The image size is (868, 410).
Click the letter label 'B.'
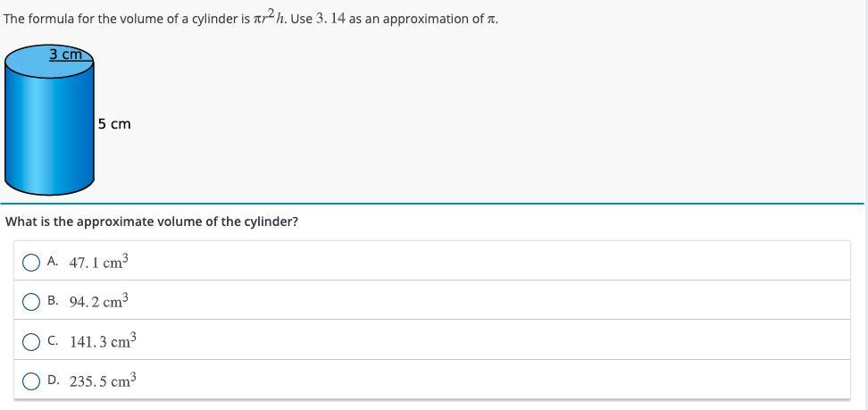pyautogui.click(x=54, y=302)
